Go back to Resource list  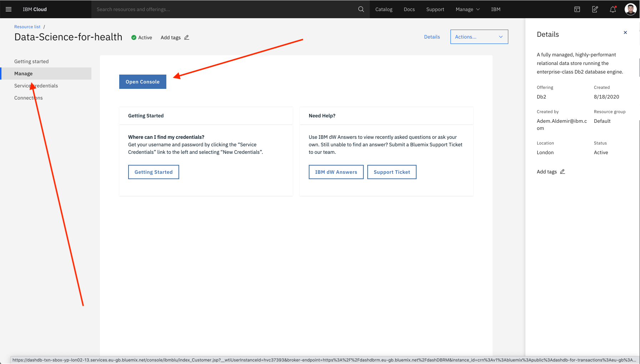[27, 27]
